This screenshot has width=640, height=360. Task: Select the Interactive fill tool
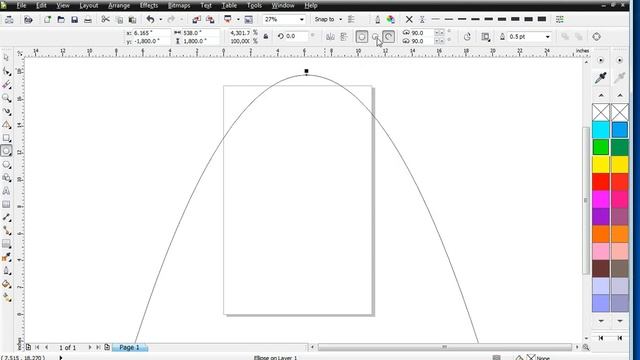[6, 297]
